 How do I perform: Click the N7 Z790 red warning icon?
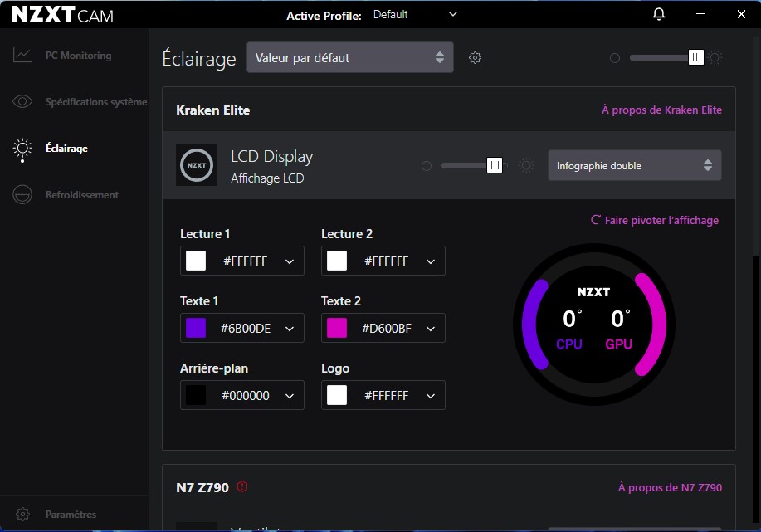point(242,487)
